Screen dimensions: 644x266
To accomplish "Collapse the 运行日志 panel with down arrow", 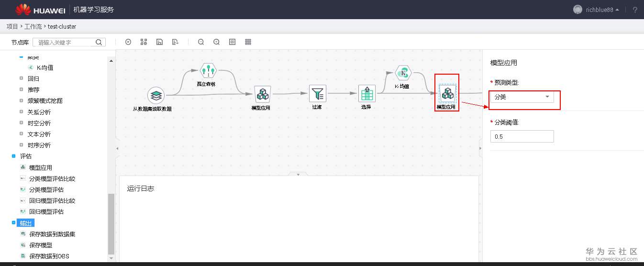I will coord(299,174).
